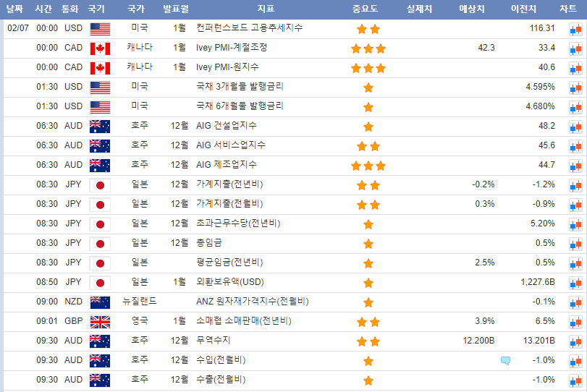Open chart icon for 외환보유액(USD) row
Viewport: 587px width, 392px height.
pyautogui.click(x=575, y=283)
